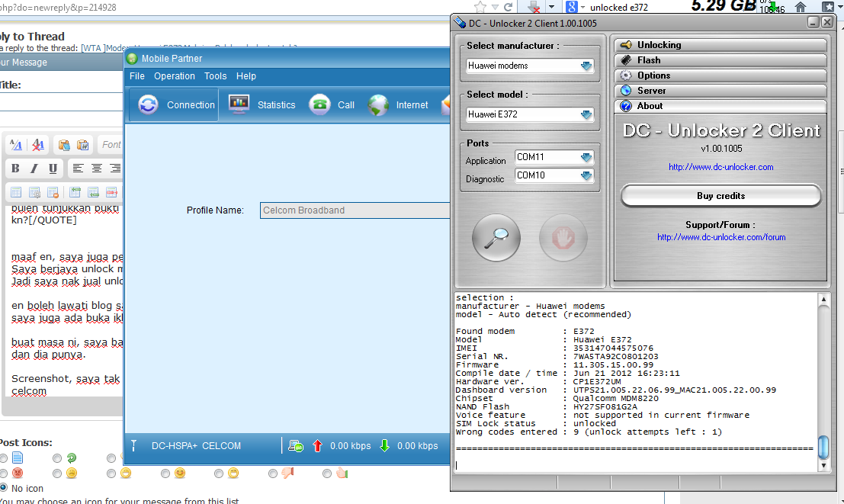The height and width of the screenshot is (504, 844).
Task: Expand the Options section in DC-Unlocker
Action: [x=720, y=75]
